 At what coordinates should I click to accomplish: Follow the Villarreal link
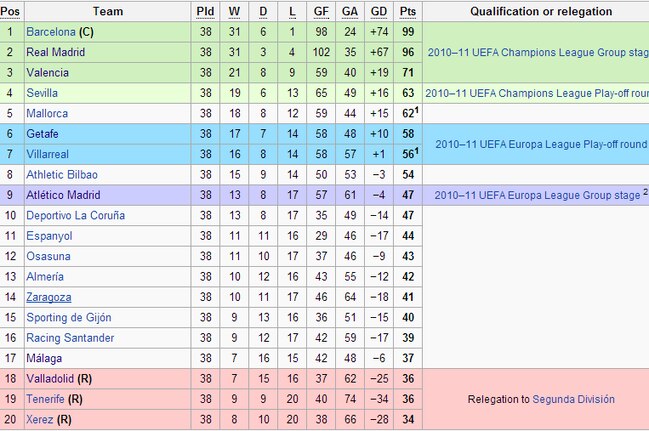coord(47,154)
